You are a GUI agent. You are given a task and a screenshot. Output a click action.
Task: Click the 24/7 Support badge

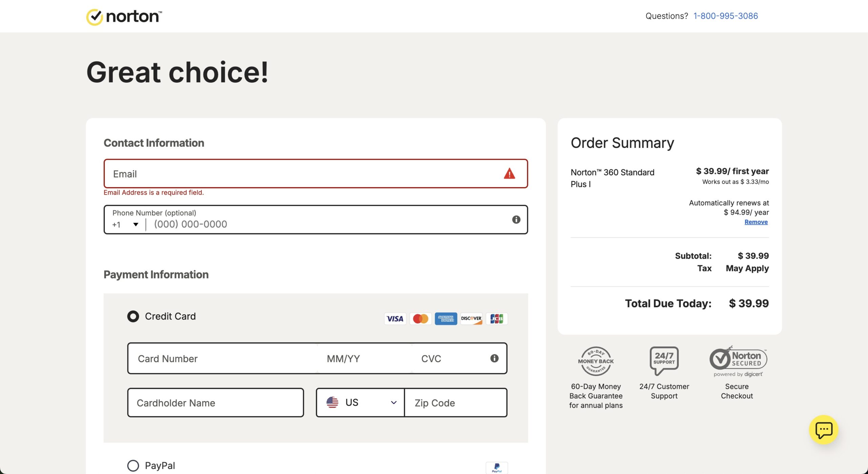pos(664,361)
